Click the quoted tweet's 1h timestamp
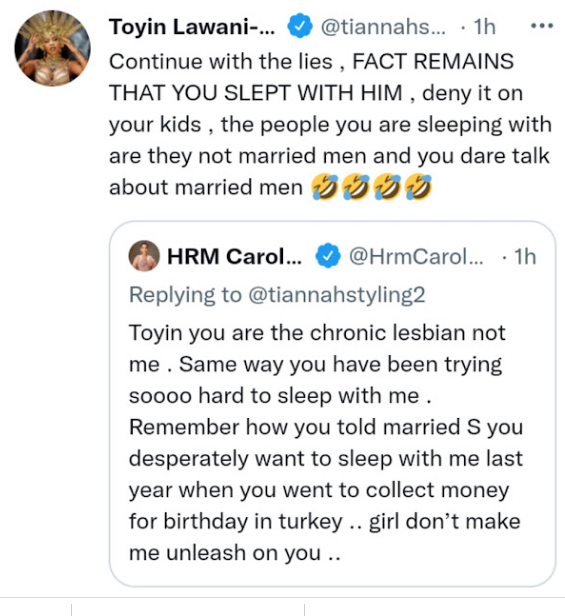 (x=525, y=257)
